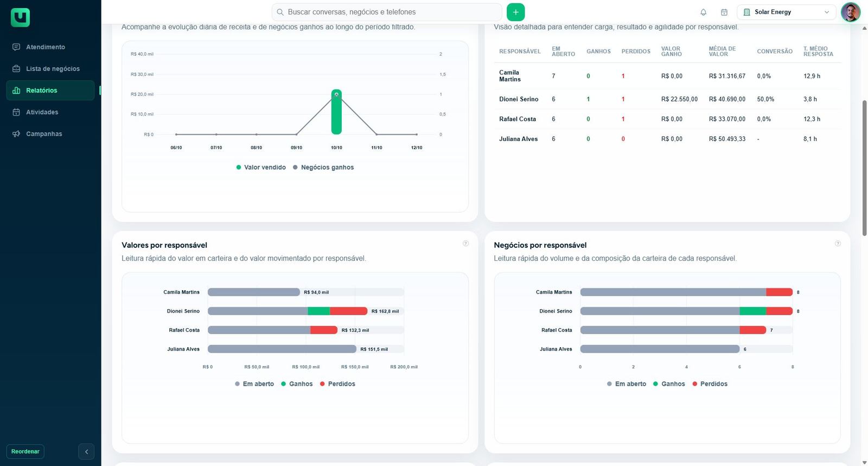This screenshot has height=466, width=868.
Task: Open help icon for Negócios por responsável
Action: tap(838, 244)
